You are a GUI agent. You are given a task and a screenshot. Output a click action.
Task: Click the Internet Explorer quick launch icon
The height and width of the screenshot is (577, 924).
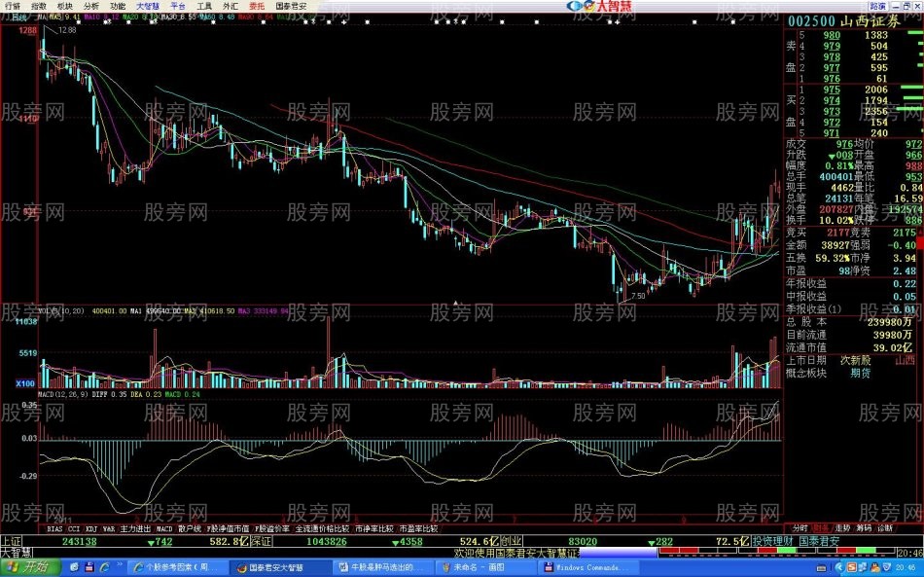pyautogui.click(x=104, y=567)
